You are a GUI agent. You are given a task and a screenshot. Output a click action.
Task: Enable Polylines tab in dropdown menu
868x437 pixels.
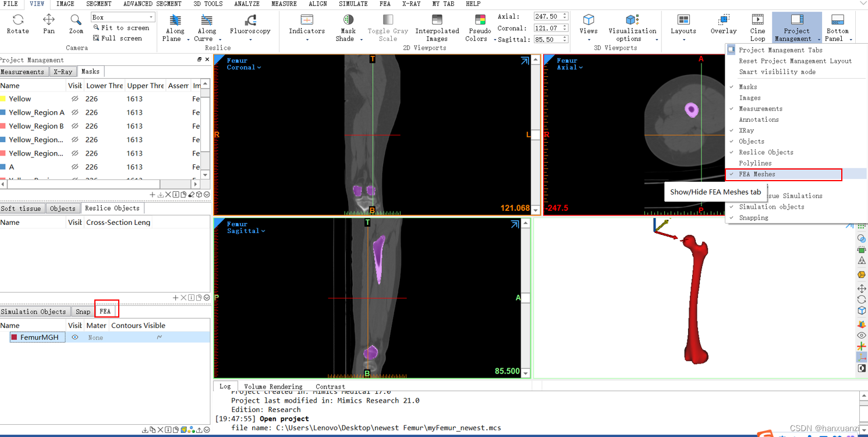click(x=755, y=163)
